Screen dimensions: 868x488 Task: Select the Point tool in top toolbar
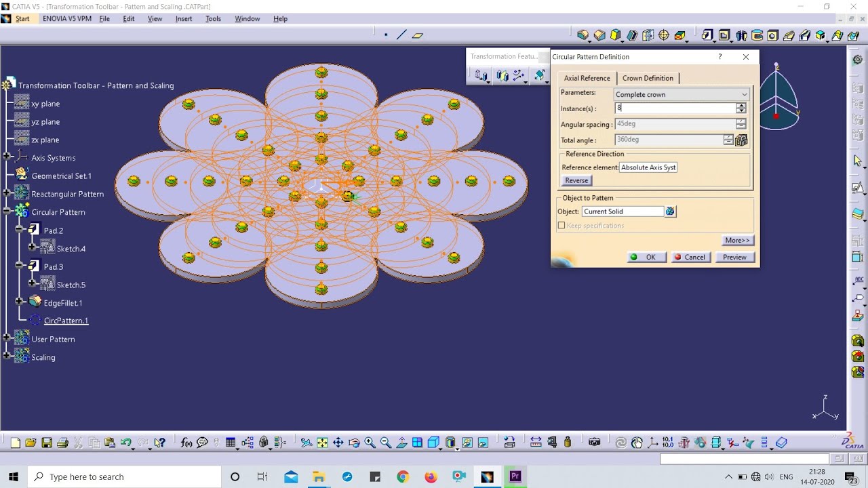[386, 35]
